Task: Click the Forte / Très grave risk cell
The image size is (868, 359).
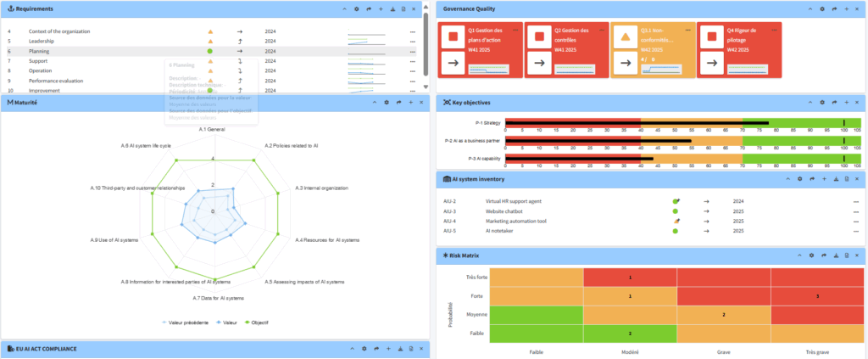Action: (816, 296)
